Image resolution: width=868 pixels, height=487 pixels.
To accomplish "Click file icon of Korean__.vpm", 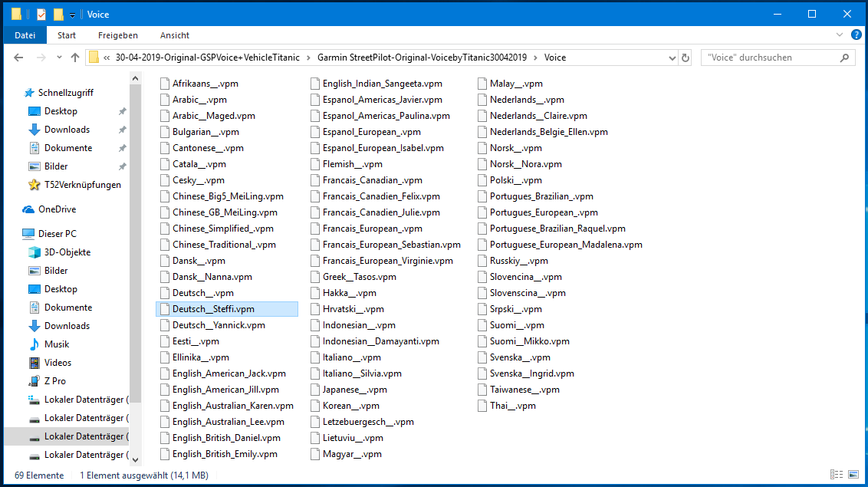I will (315, 406).
